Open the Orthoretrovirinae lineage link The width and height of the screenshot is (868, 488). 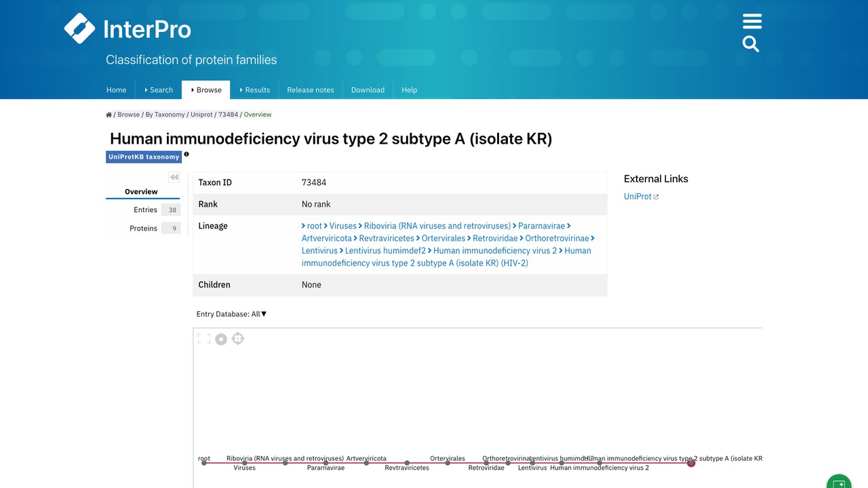[557, 238]
